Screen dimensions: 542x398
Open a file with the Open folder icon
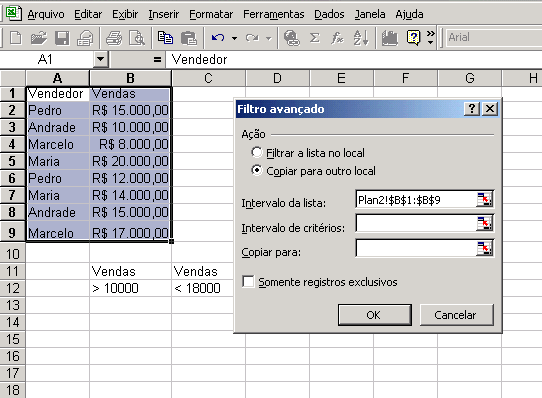click(x=38, y=38)
